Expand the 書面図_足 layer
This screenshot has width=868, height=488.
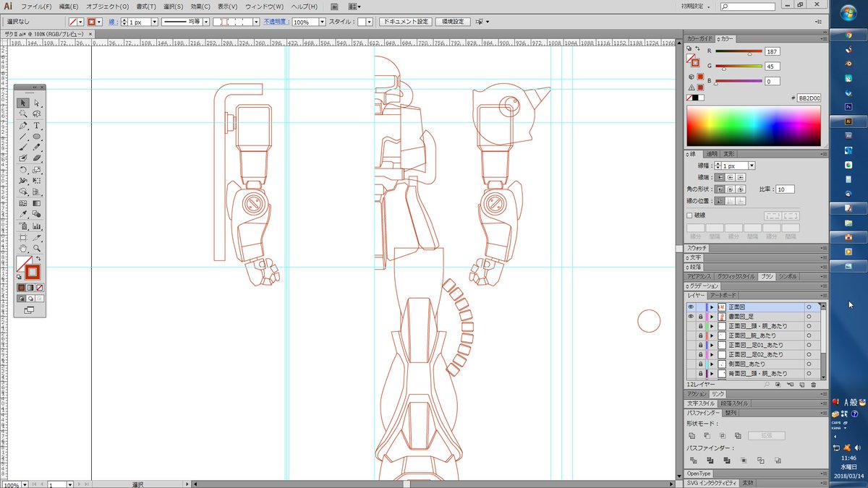click(x=712, y=317)
